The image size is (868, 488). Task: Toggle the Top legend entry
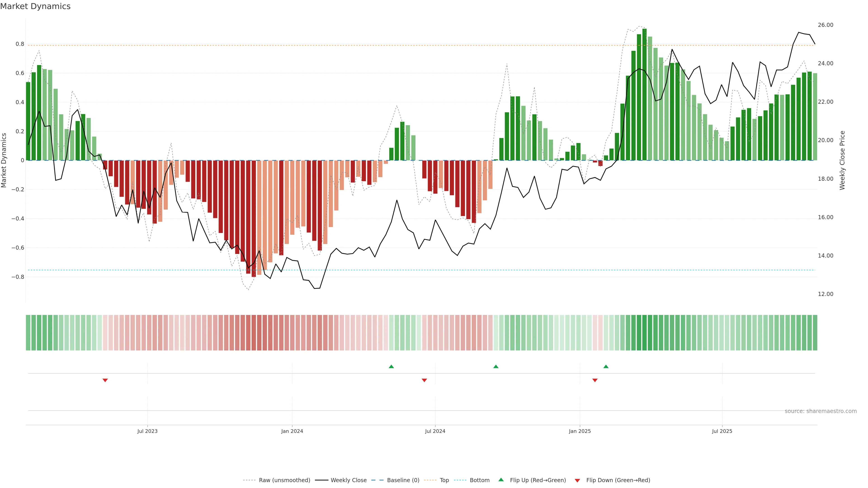pos(444,480)
